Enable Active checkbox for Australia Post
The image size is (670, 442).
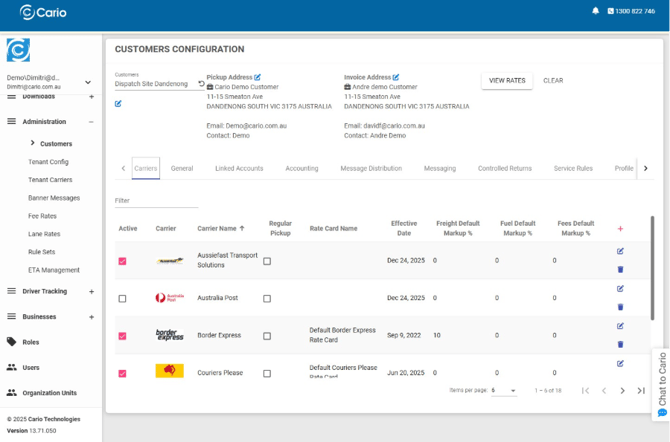pos(123,298)
